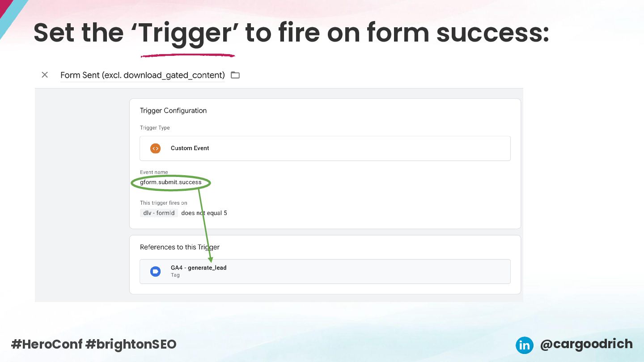644x362 pixels.
Task: Click the underlined word 'Trigger' in title
Action: pyautogui.click(x=188, y=34)
